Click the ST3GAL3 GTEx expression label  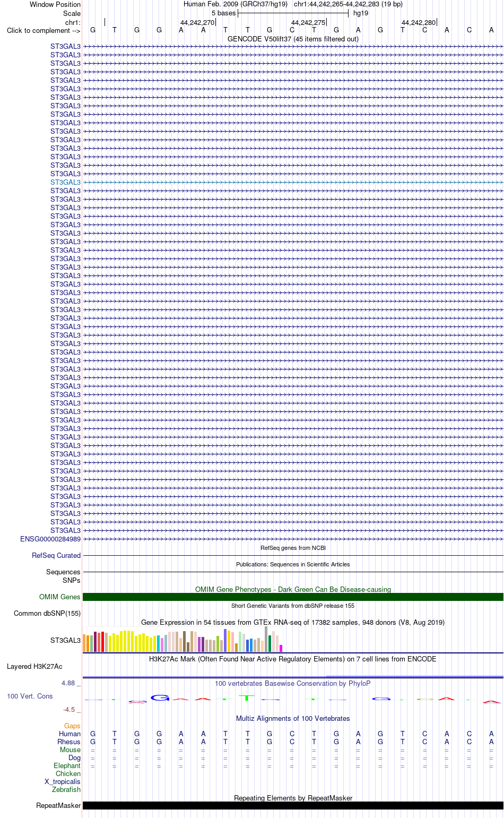coord(65,640)
